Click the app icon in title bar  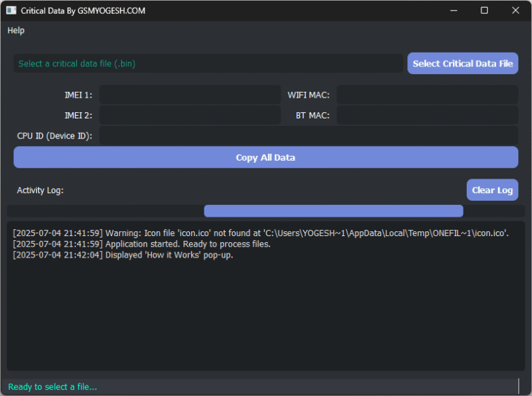coord(11,10)
